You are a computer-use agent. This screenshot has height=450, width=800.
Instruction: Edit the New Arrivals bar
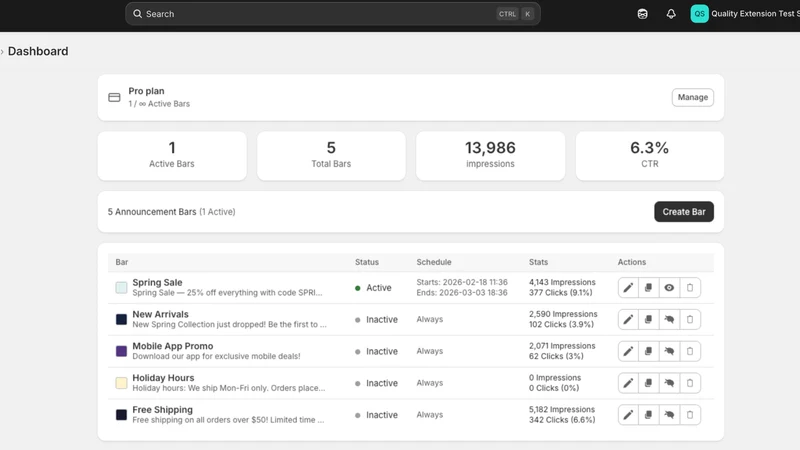[x=628, y=319]
